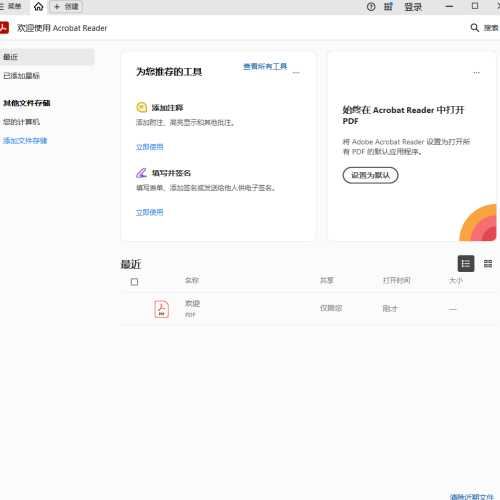Click the 查看所有工具 link
The image size is (500, 500).
click(265, 67)
